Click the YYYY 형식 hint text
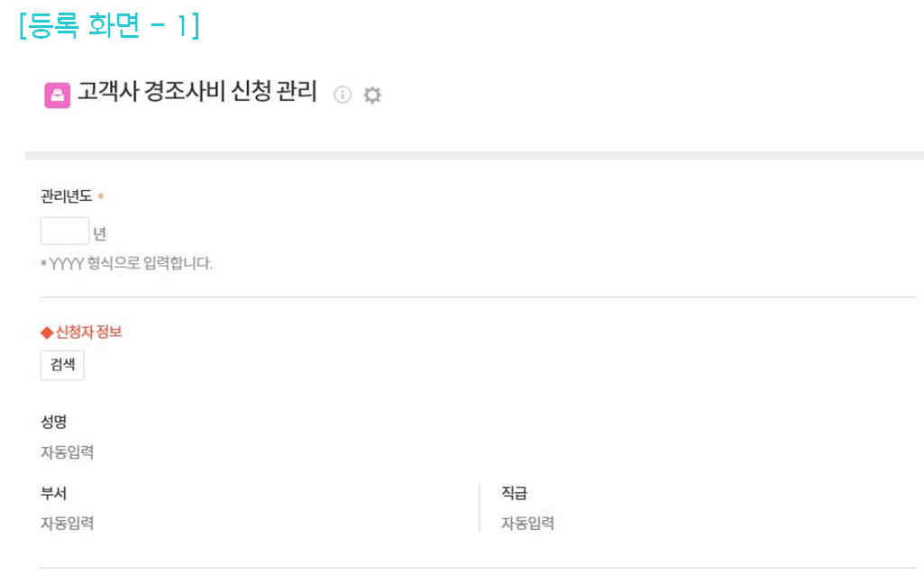The image size is (924, 575). [x=127, y=264]
